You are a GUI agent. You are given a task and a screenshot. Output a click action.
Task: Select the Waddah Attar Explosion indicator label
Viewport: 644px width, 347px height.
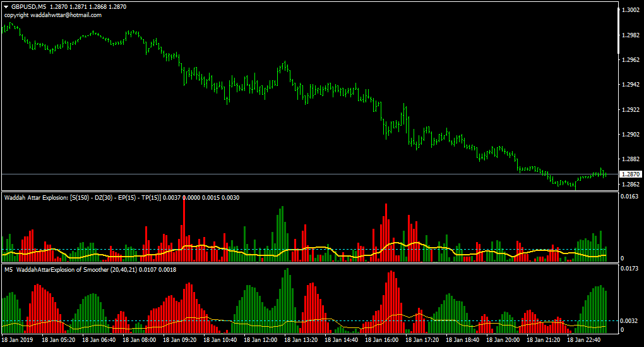tap(83, 198)
